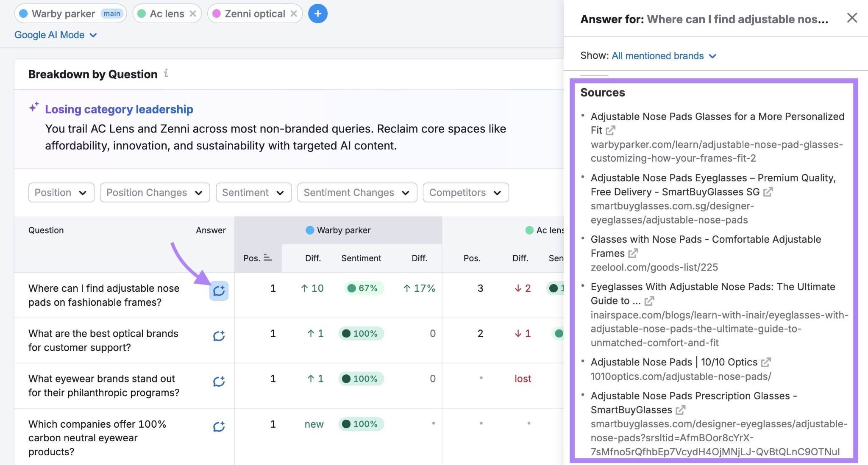Viewport: 868px width, 465px height.
Task: Add a new competitor with plus button
Action: point(318,14)
